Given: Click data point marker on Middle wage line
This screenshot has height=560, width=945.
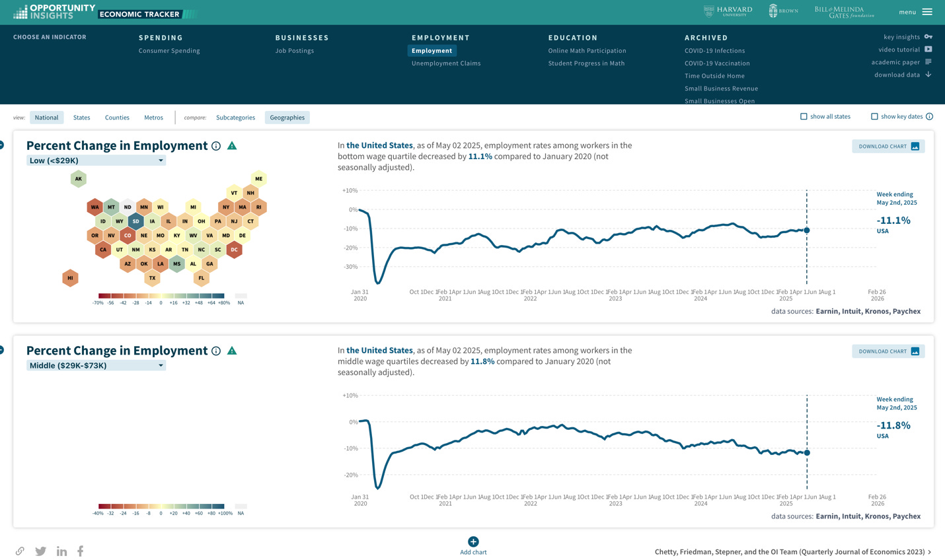Looking at the screenshot, I should (807, 452).
